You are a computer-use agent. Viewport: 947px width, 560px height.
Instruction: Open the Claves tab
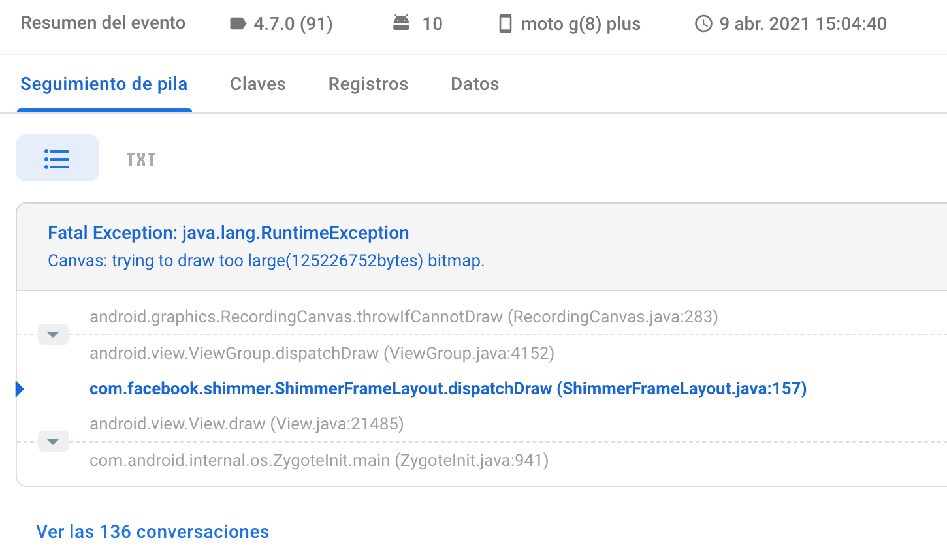(x=258, y=84)
